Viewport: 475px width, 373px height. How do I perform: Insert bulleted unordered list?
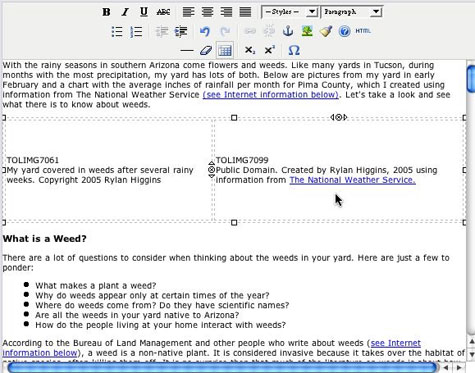pyautogui.click(x=117, y=32)
